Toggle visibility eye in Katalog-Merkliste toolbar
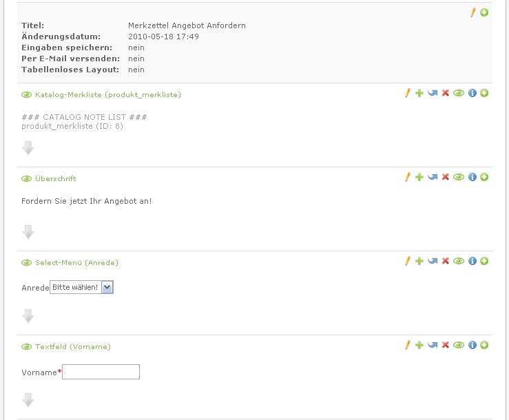This screenshot has height=420, width=509. [x=459, y=93]
